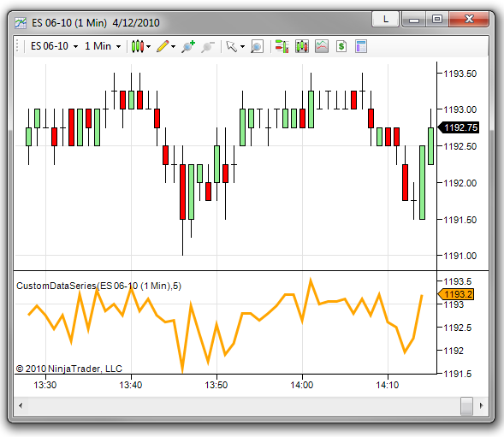The width and height of the screenshot is (504, 437).
Task: Click the horizontal scrollbar thumb
Action: click(x=466, y=406)
